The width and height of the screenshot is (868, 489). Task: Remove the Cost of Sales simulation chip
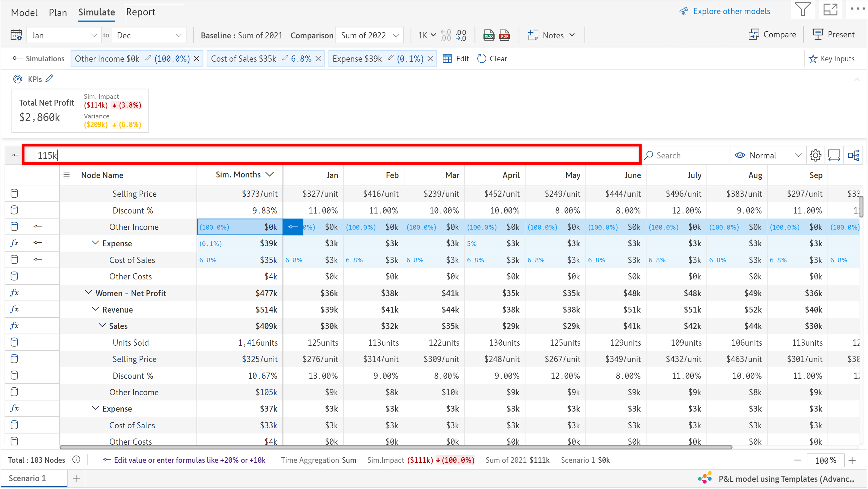[x=318, y=59]
